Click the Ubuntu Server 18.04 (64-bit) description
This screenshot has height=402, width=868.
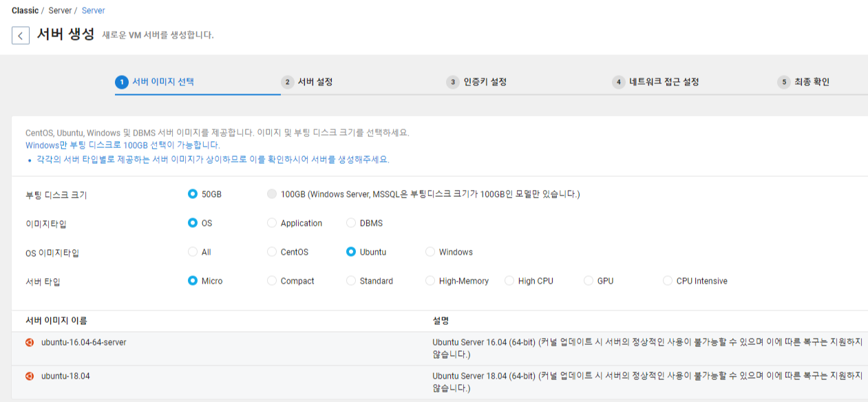[x=647, y=382]
